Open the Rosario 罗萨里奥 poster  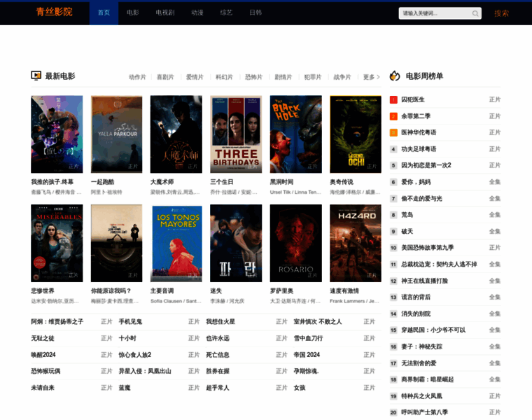296,243
